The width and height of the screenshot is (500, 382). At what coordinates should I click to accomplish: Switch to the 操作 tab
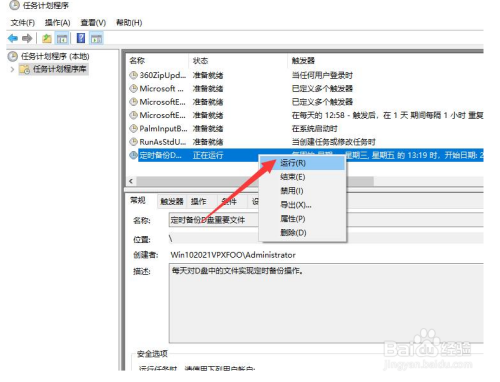[x=199, y=201]
